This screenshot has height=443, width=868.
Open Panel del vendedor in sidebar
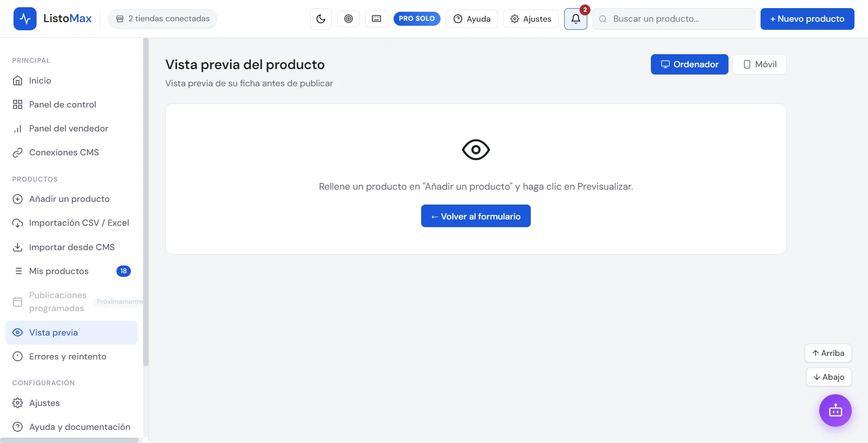click(x=71, y=128)
